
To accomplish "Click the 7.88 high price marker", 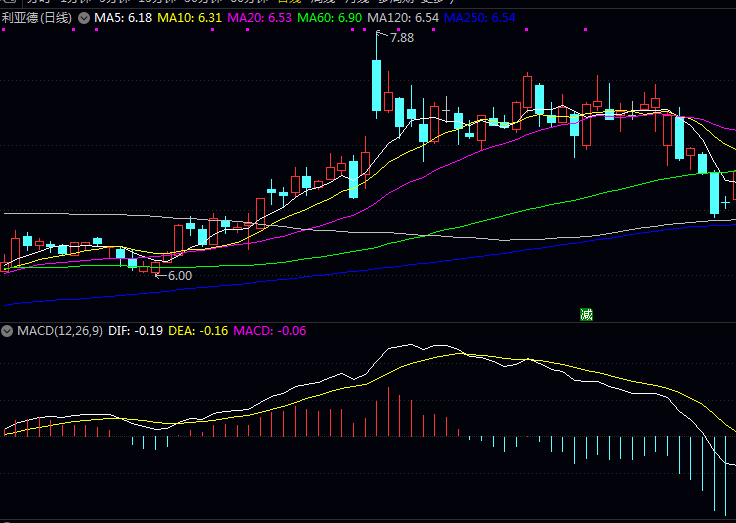I will 401,38.
